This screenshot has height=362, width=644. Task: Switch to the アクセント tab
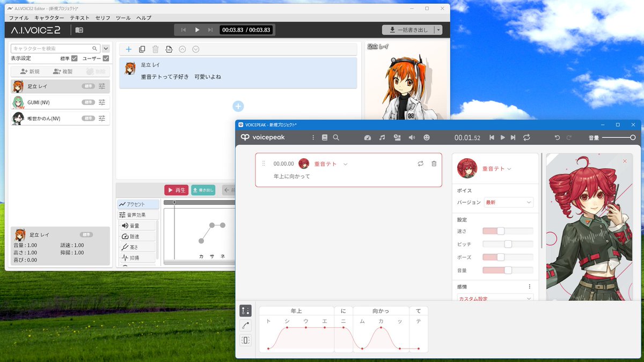pyautogui.click(x=138, y=204)
